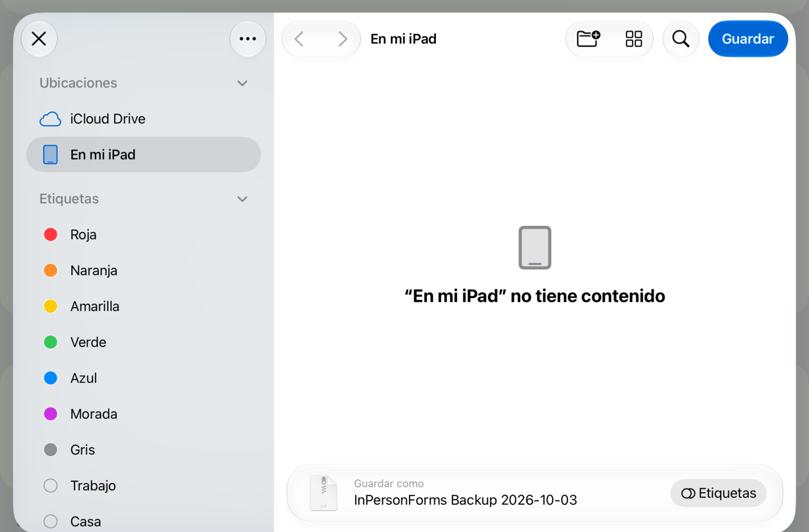
Task: Click the Ubicaciones section header text
Action: pos(78,83)
